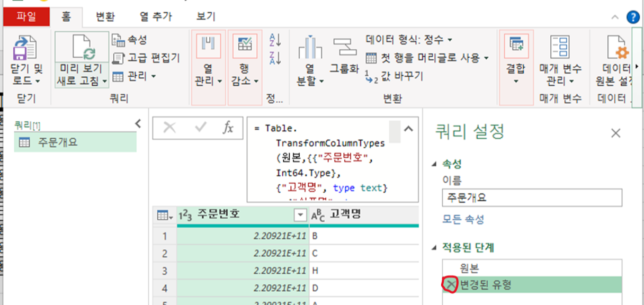This screenshot has height=305, width=644.
Task: Open the 열 관리 menu
Action: click(x=208, y=67)
